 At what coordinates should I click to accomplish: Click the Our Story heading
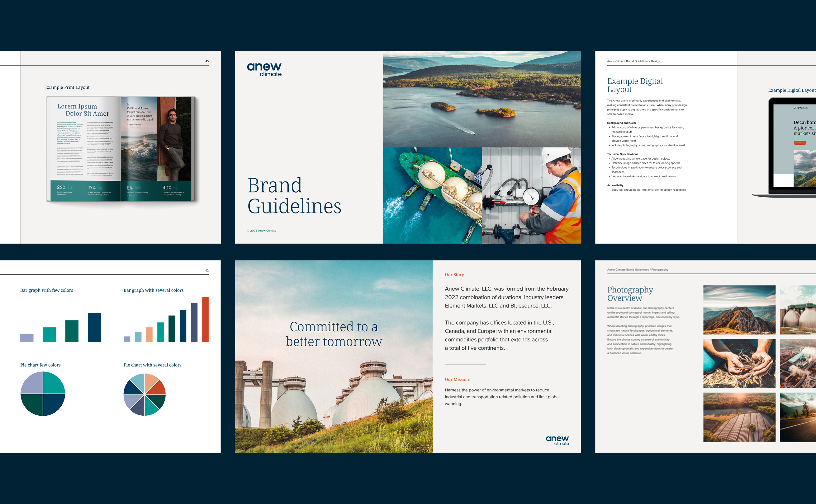454,275
